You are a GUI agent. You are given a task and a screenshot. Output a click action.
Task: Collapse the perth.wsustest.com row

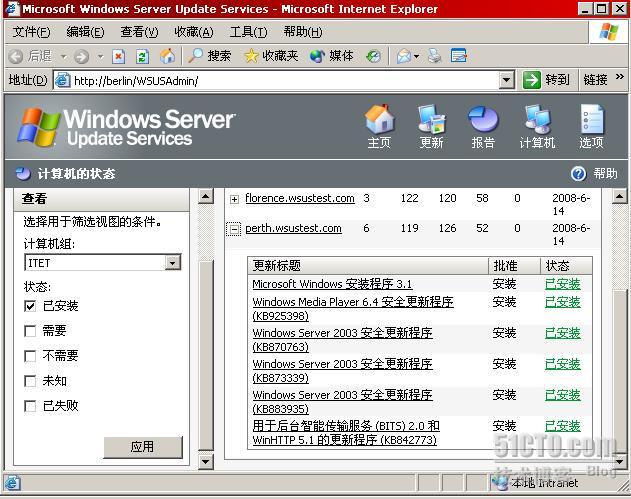click(234, 229)
